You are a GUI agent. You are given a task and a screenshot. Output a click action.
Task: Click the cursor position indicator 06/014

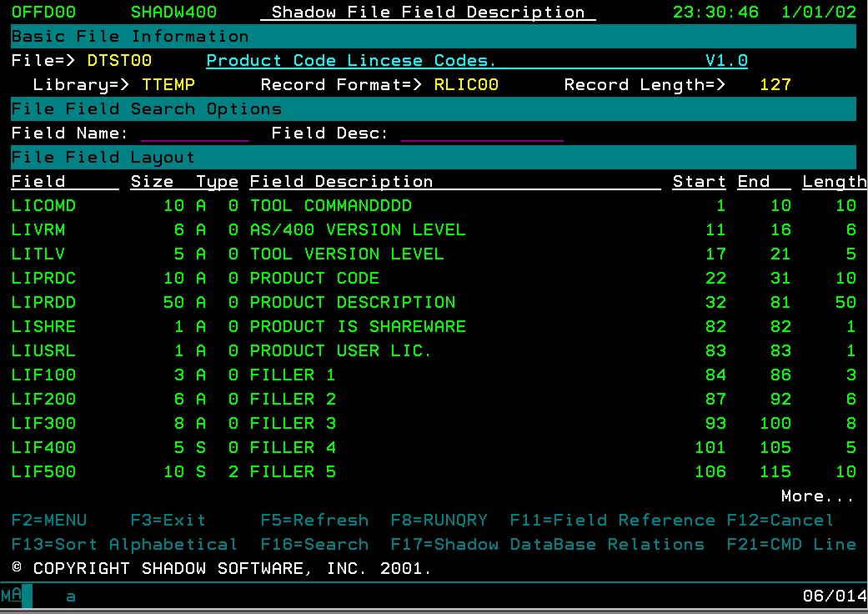pos(835,596)
